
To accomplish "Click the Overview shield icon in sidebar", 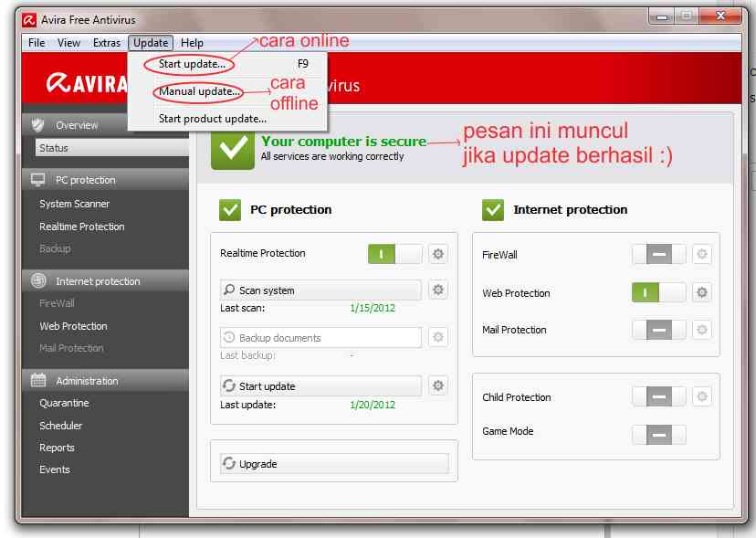I will (37, 125).
